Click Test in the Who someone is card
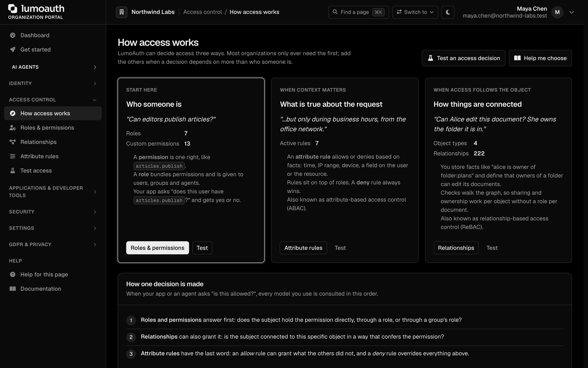 point(202,248)
